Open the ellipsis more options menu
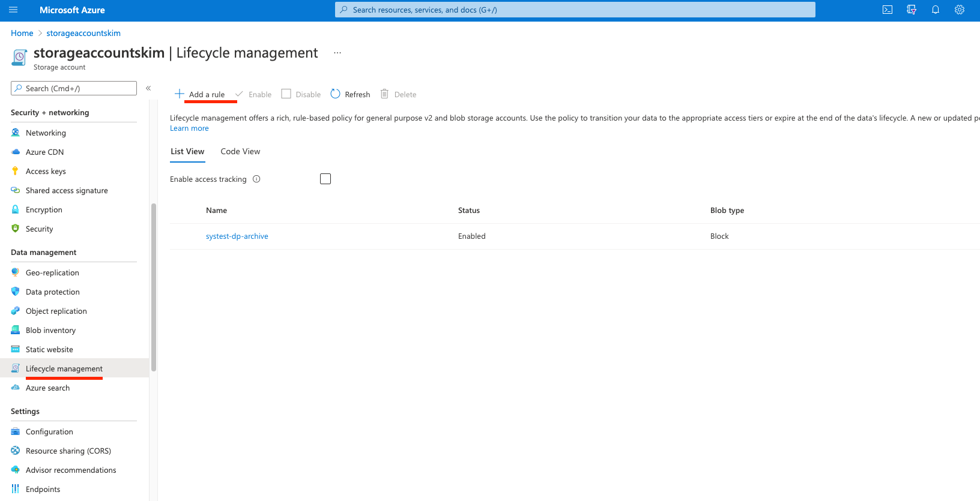This screenshot has width=980, height=501. [337, 53]
